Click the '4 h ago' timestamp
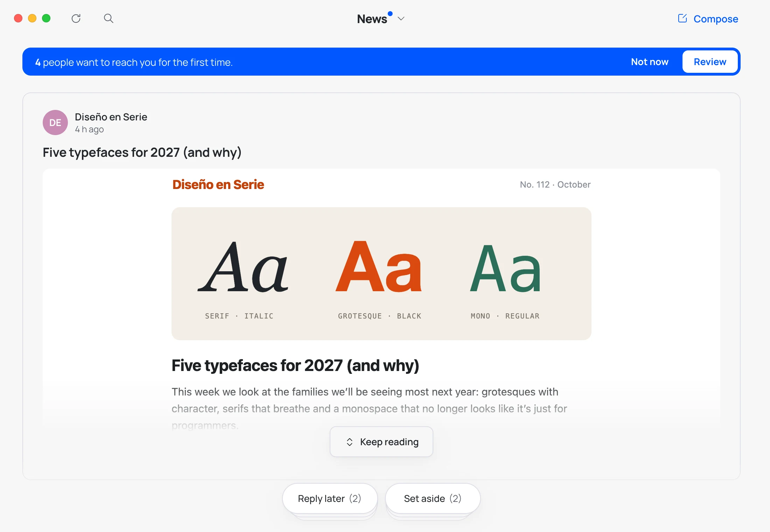Screen dimensions: 770x532 [x=89, y=129]
